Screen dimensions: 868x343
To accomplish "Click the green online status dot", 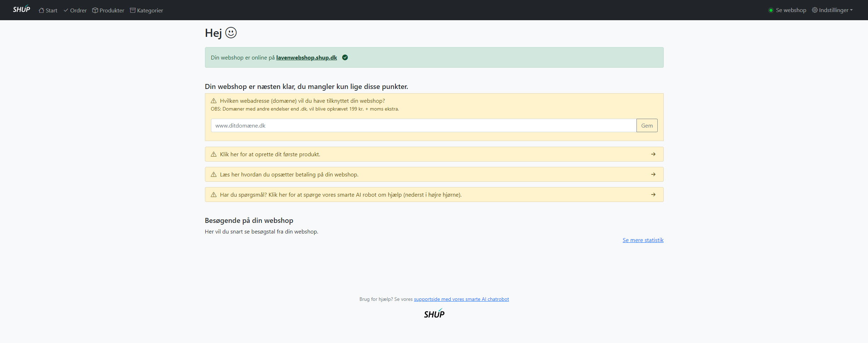I will point(771,10).
